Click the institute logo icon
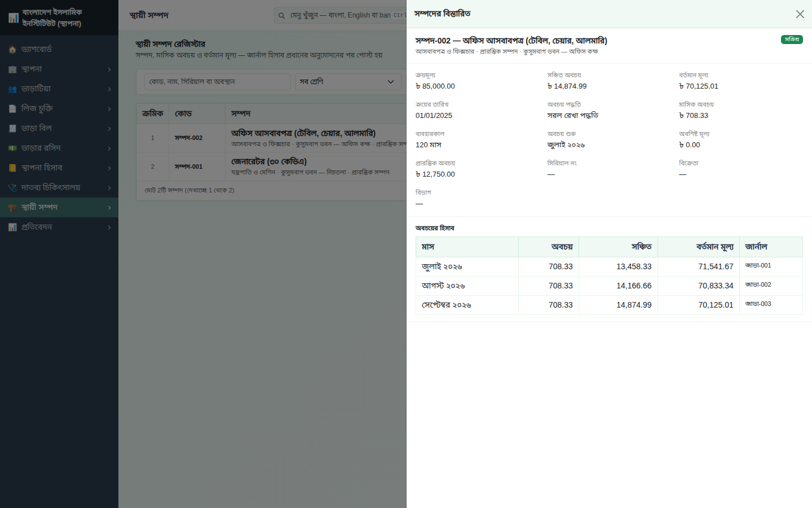812x508 pixels. click(14, 18)
